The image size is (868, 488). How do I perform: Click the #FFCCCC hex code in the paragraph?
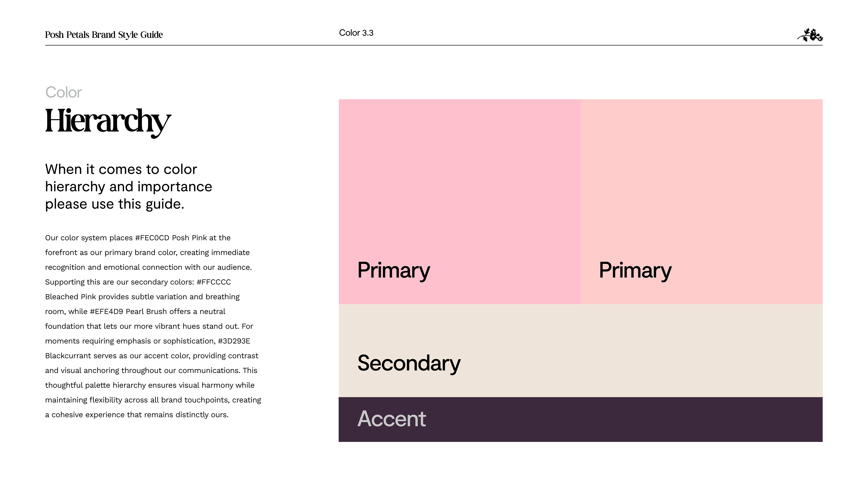(214, 282)
